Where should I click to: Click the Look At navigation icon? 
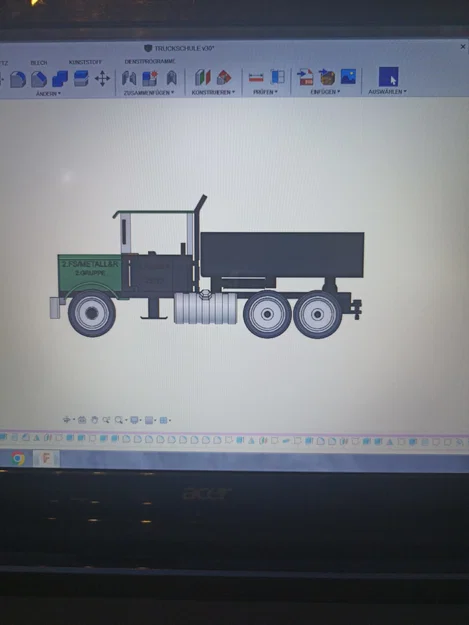[x=82, y=420]
